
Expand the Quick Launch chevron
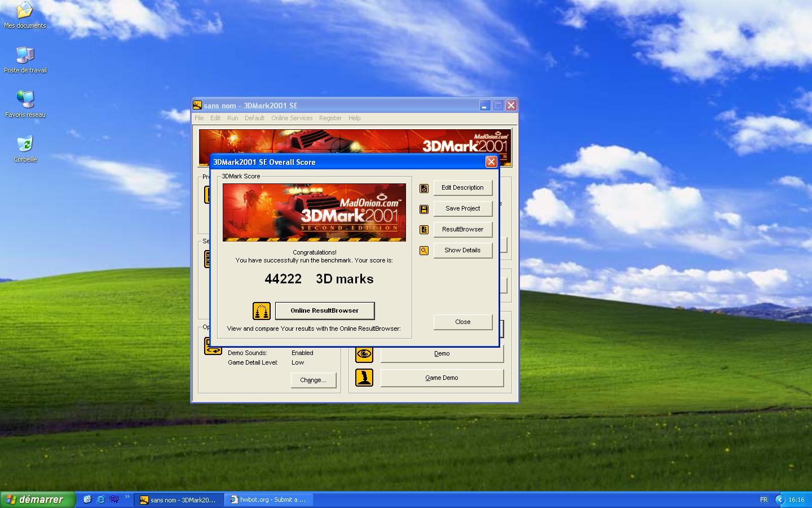coord(127,497)
